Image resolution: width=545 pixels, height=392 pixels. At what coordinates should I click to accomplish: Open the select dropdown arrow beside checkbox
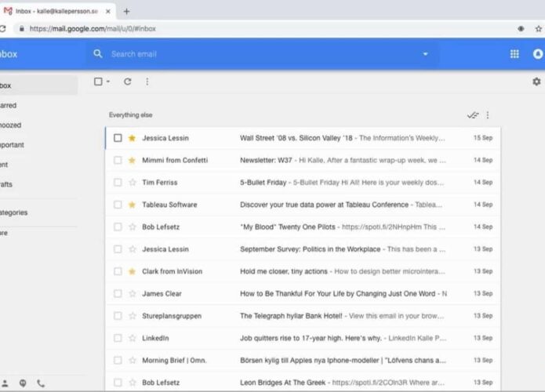coord(108,82)
